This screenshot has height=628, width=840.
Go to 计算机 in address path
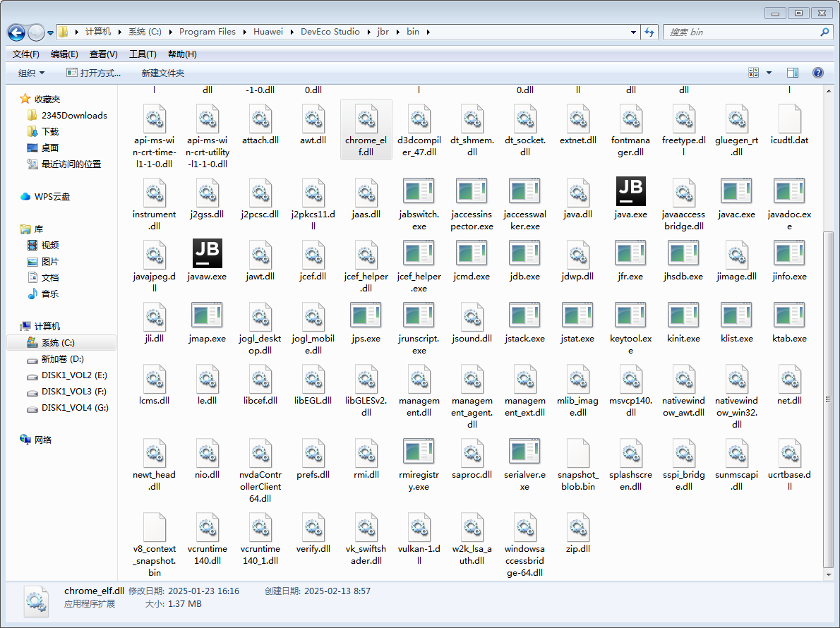[98, 32]
